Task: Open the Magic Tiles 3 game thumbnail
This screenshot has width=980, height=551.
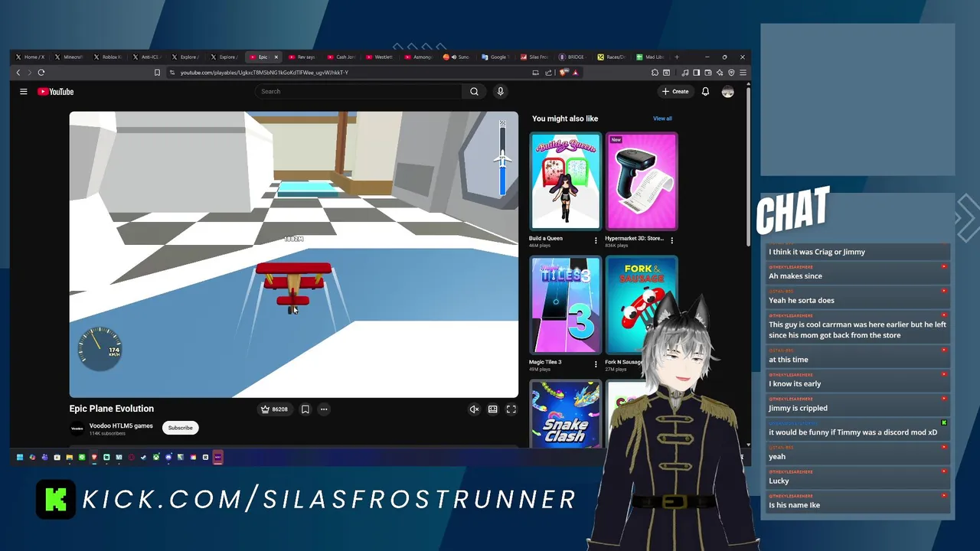Action: click(566, 305)
